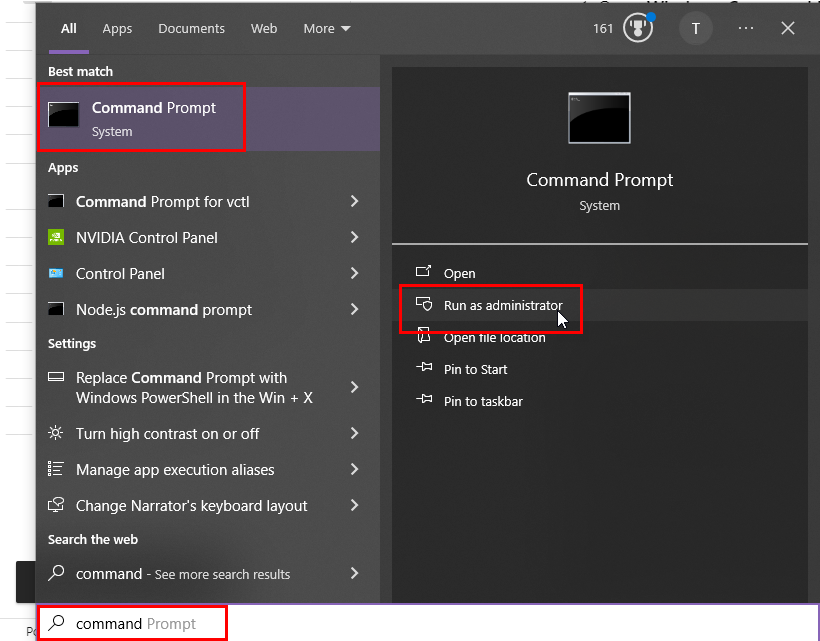Click the NVIDIA Control Panel icon
This screenshot has width=820, height=641.
click(56, 237)
